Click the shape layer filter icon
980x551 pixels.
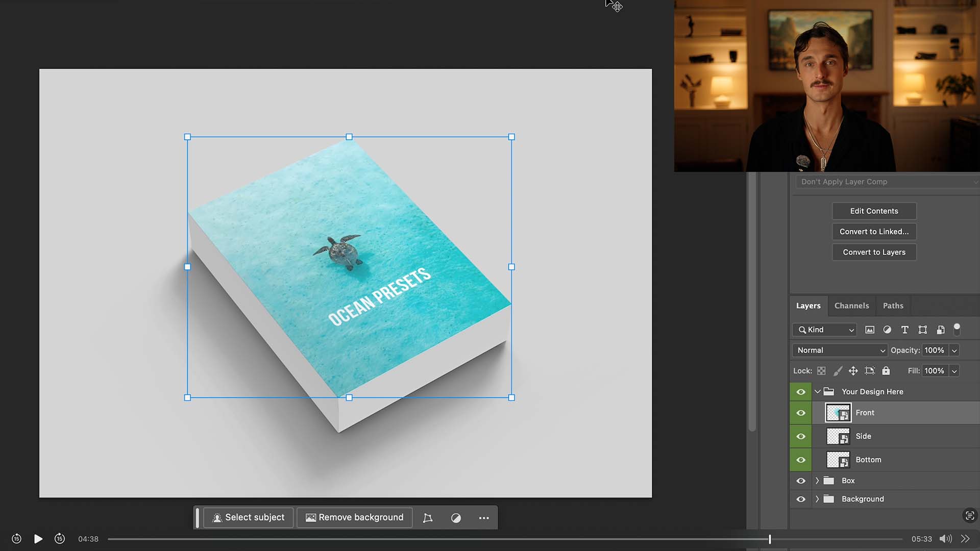coord(922,330)
